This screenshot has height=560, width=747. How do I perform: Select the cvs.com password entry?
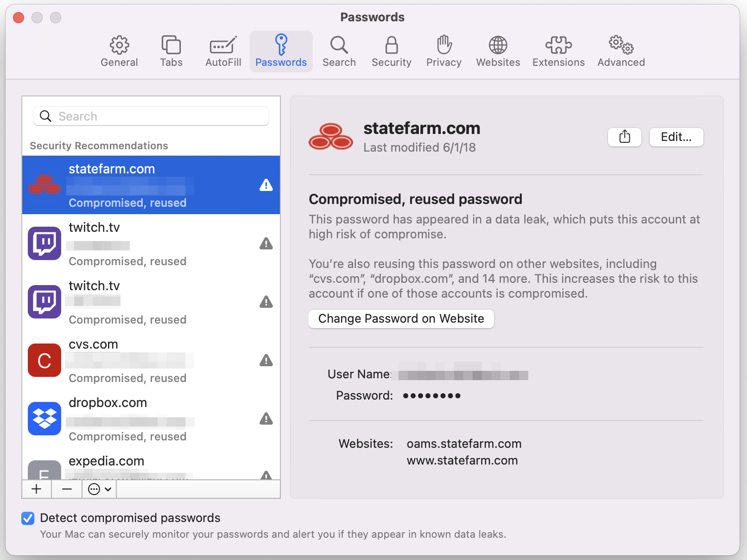pyautogui.click(x=151, y=360)
